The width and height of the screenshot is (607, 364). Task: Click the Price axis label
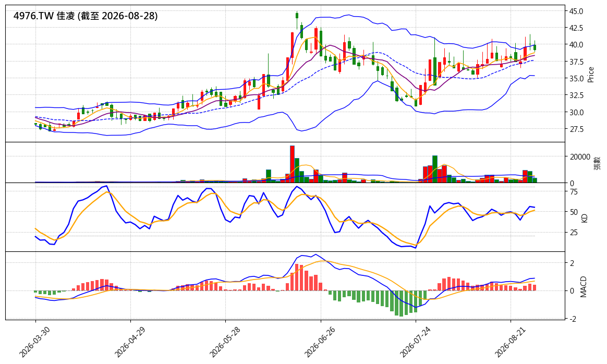tap(591, 75)
